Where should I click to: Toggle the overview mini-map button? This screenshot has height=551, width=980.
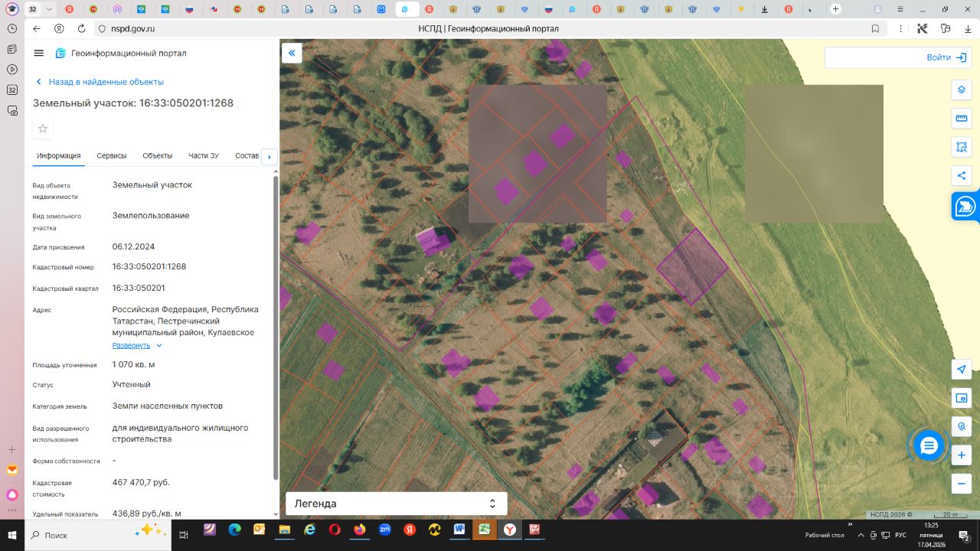pyautogui.click(x=962, y=398)
